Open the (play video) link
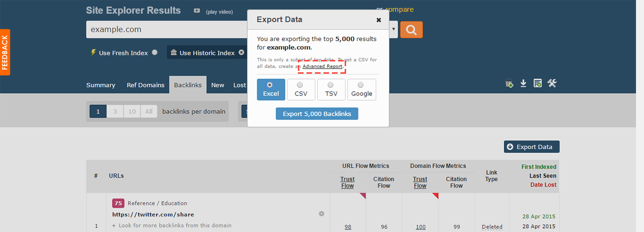Image resolution: width=644 pixels, height=232 pixels. (219, 12)
